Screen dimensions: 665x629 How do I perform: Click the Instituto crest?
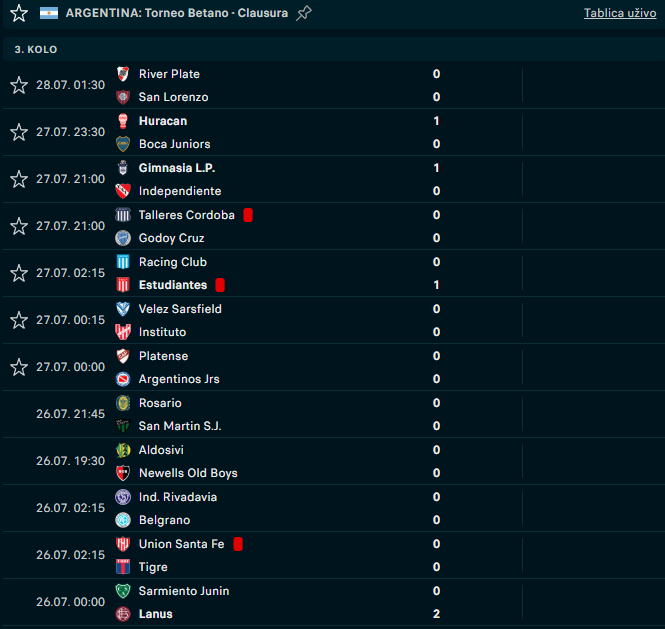click(x=123, y=332)
